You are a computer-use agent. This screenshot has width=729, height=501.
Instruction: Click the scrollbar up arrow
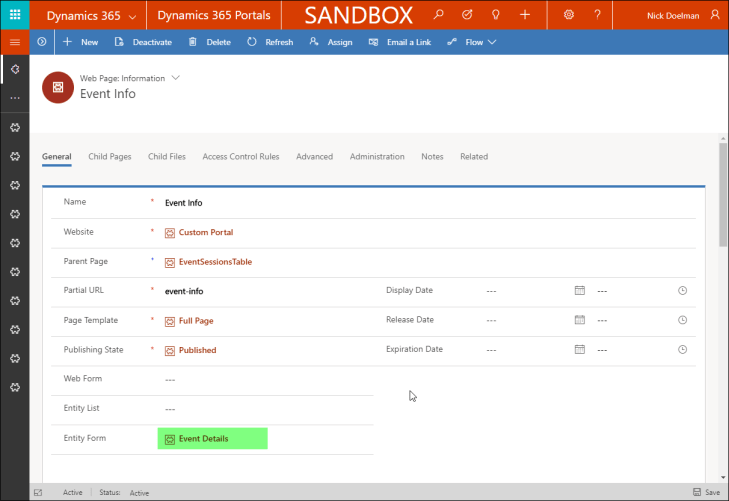(x=723, y=138)
